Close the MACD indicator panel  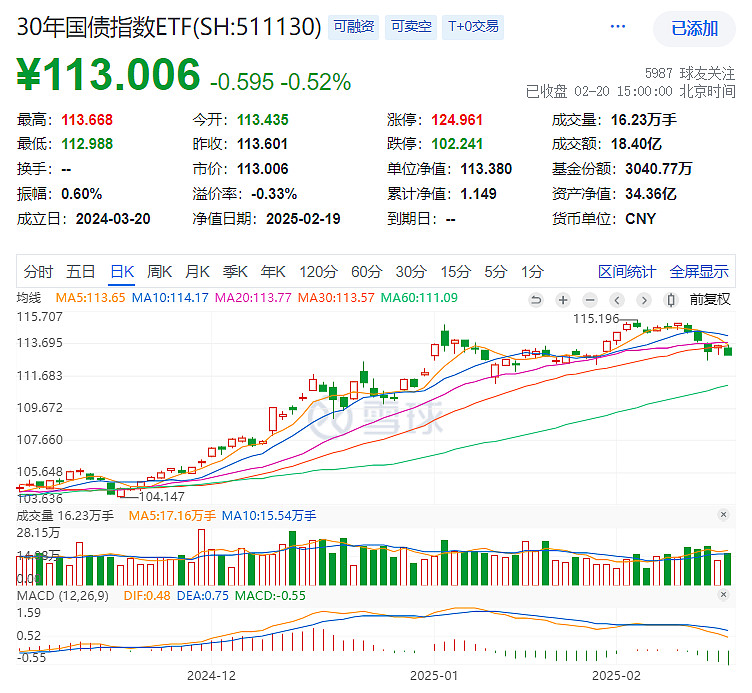(723, 596)
